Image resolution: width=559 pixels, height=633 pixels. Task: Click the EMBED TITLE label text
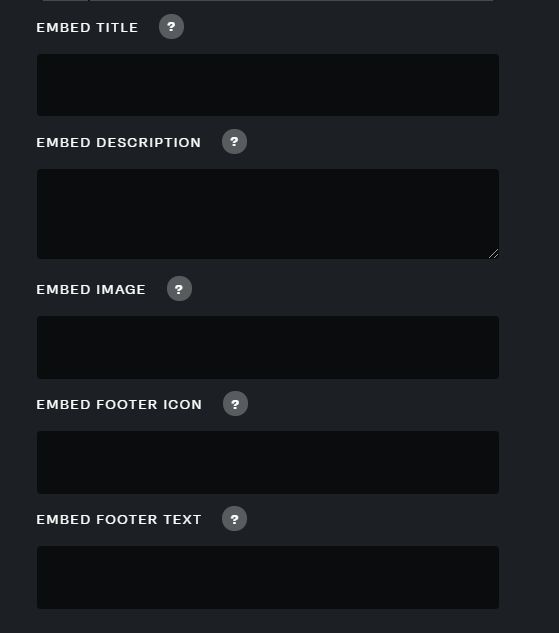click(87, 27)
